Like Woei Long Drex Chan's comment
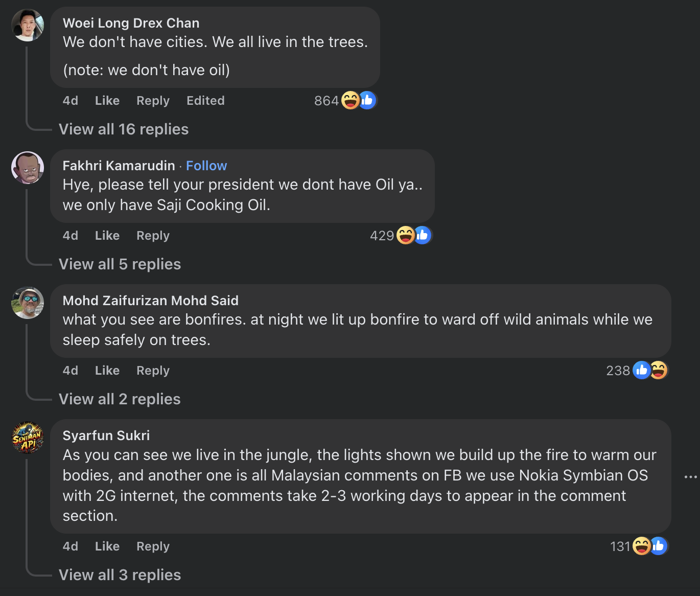Viewport: 700px width, 596px height. click(107, 101)
